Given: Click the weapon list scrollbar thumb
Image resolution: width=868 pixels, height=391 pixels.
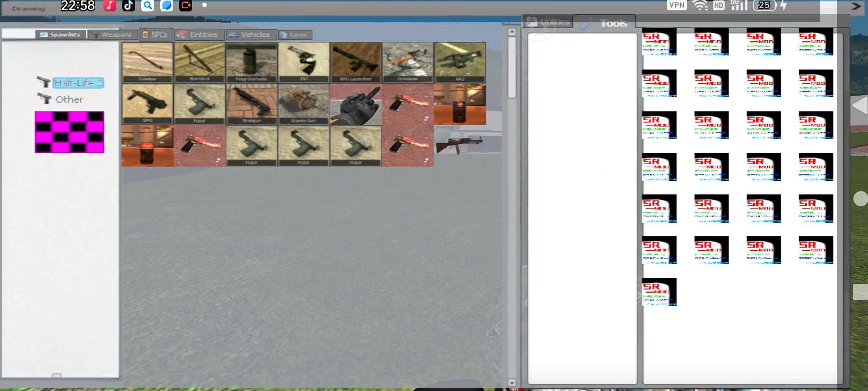Looking at the screenshot, I should pyautogui.click(x=512, y=68).
